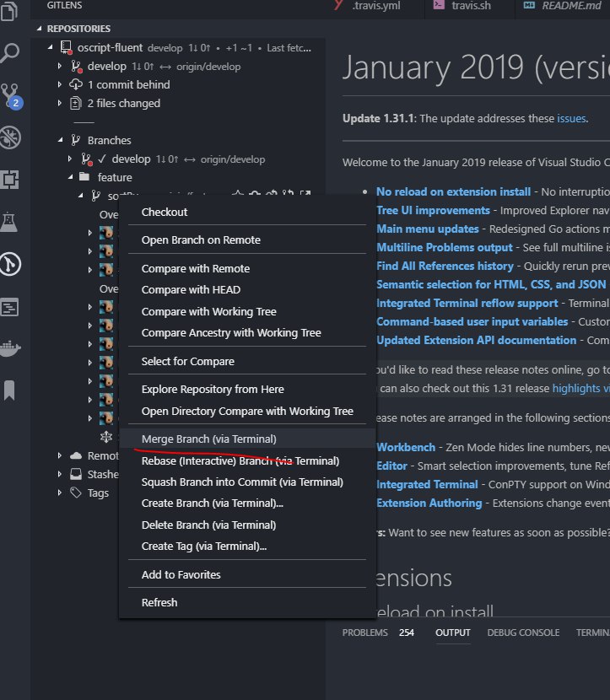
Task: Click the file icon beside 2 files changed
Action: (76, 103)
